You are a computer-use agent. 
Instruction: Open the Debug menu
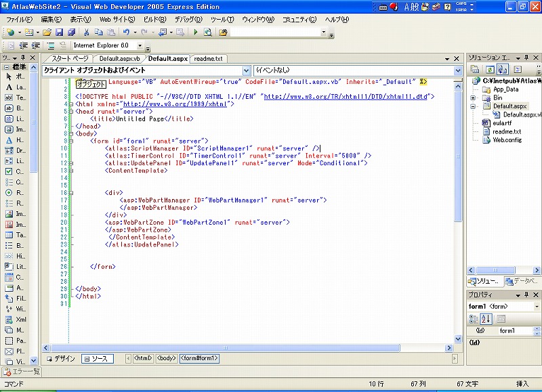(188, 20)
